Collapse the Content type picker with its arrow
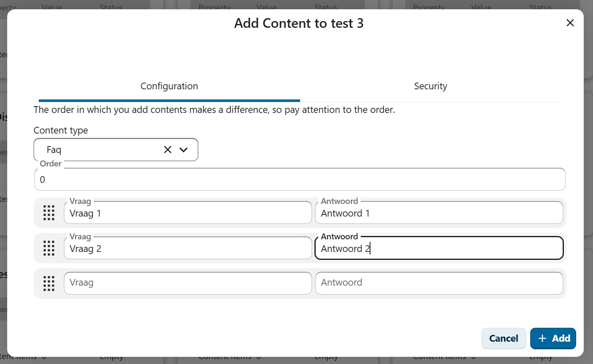The image size is (593, 364). click(184, 150)
